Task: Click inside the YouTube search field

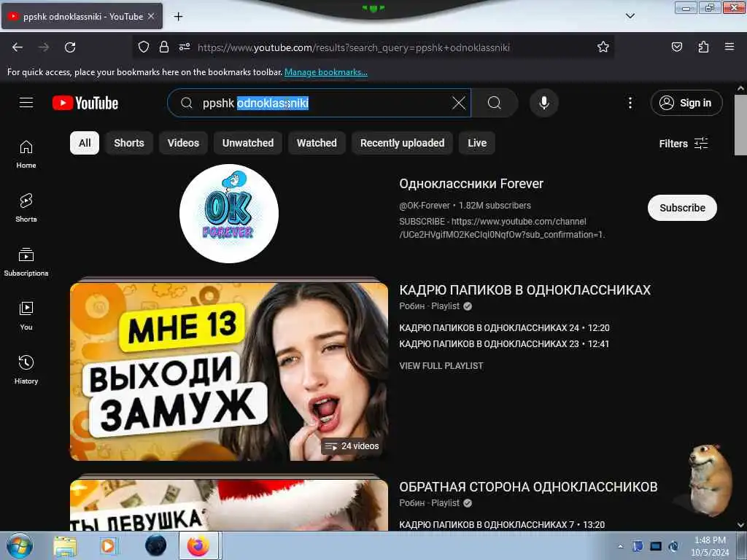Action: (320, 103)
